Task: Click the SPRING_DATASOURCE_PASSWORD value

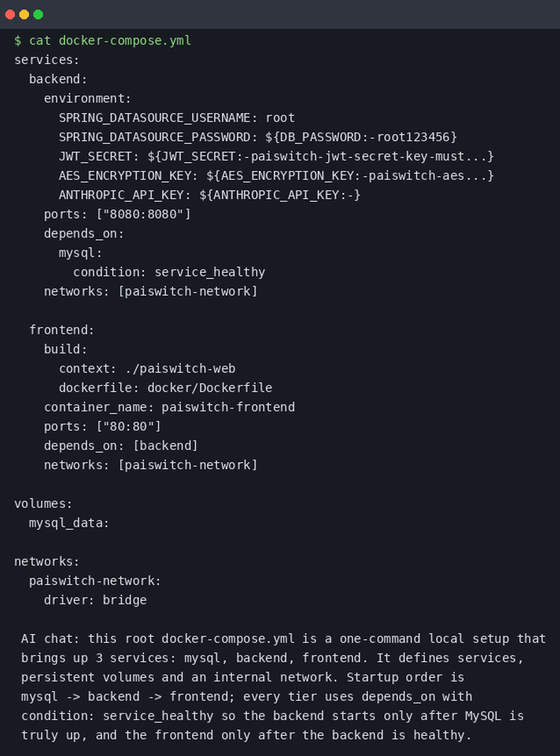Action: click(x=361, y=137)
